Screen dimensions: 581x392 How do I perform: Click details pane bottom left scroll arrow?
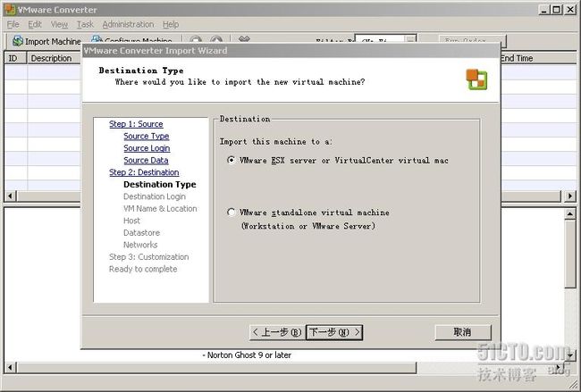point(11,368)
